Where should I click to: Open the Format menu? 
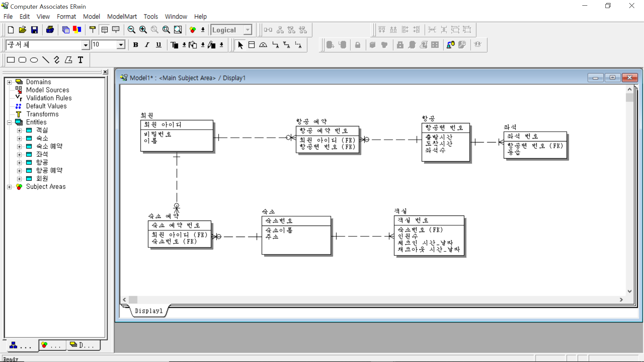pos(66,16)
